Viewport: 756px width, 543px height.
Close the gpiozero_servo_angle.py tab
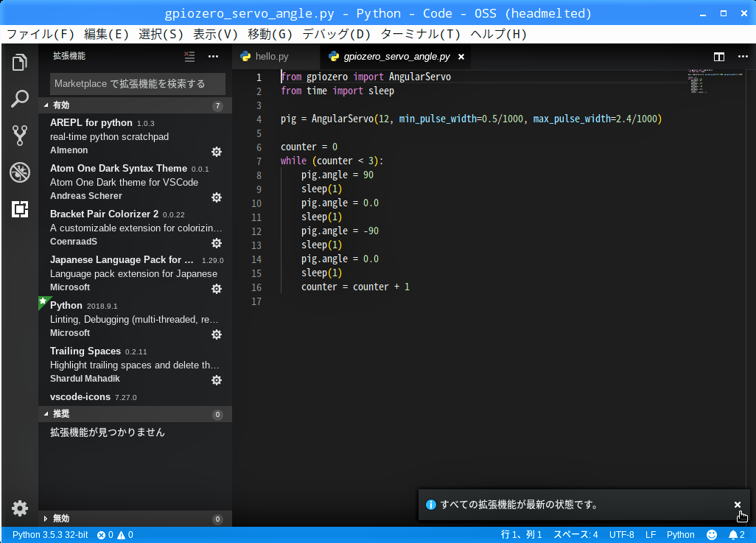pyautogui.click(x=461, y=57)
